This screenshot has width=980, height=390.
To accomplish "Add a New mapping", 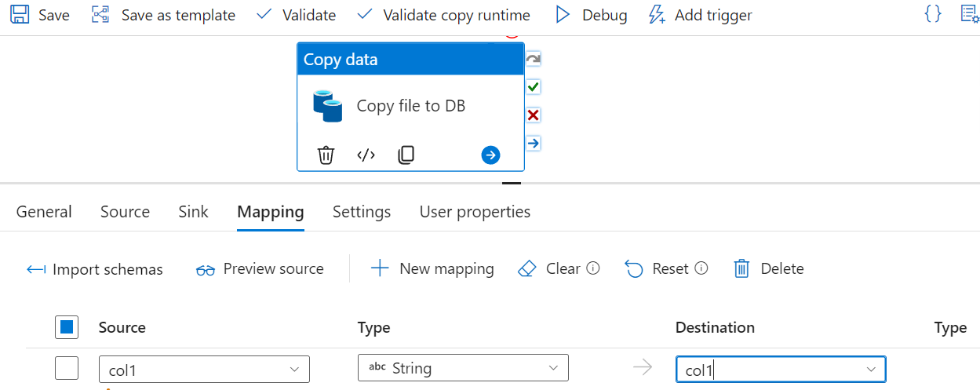I will click(x=432, y=269).
